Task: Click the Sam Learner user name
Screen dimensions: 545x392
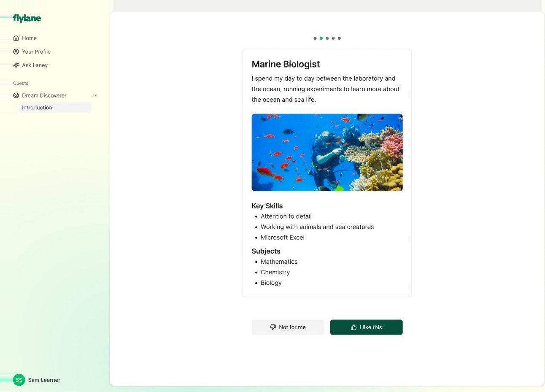Action: 44,380
